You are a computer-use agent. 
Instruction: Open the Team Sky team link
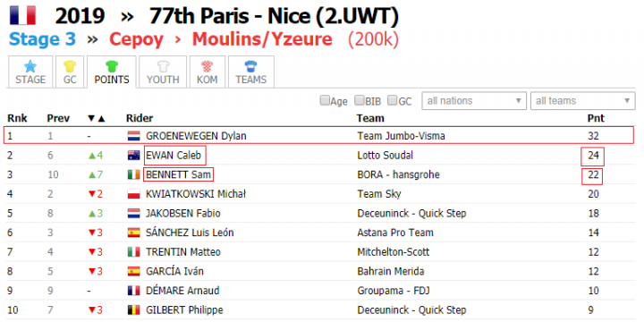(379, 194)
